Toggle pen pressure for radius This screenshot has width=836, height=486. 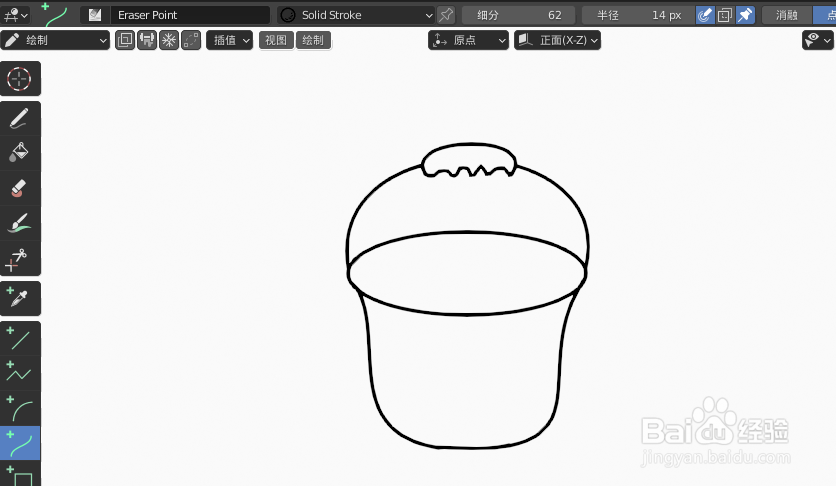(x=705, y=15)
